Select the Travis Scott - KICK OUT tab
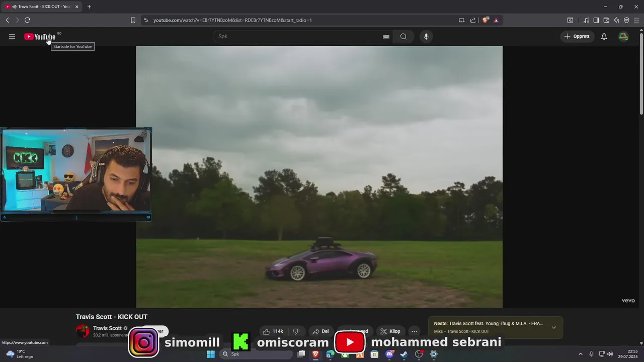 pyautogui.click(x=42, y=7)
